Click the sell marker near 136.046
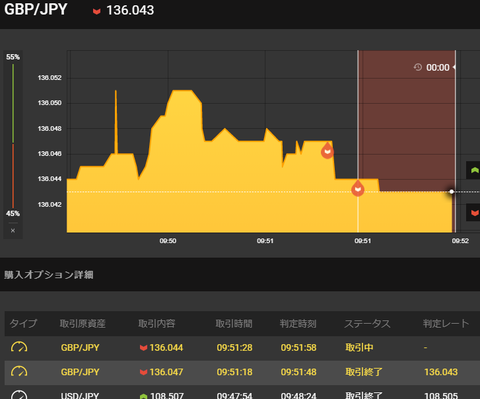 (x=327, y=151)
